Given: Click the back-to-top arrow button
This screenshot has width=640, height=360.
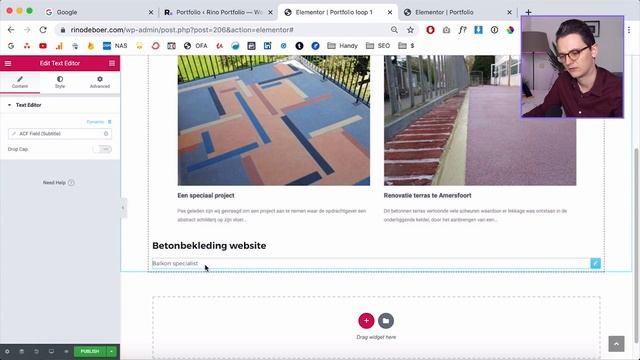Looking at the screenshot, I should tap(616, 344).
